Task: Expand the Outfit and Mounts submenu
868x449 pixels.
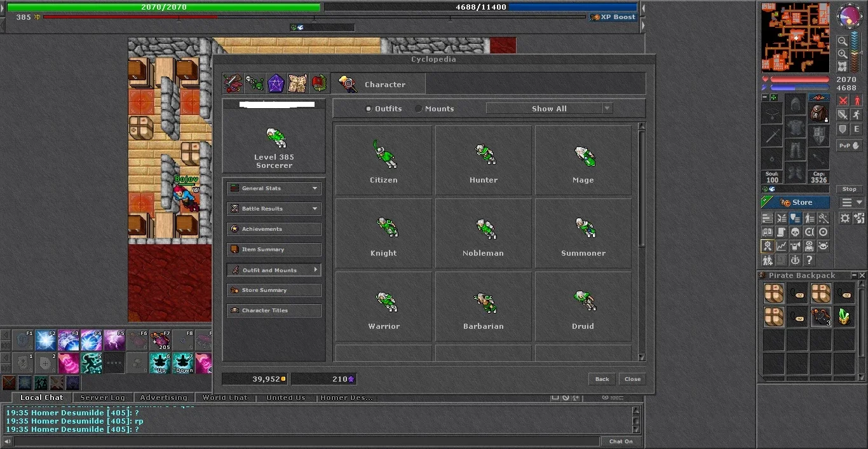Action: 274,270
